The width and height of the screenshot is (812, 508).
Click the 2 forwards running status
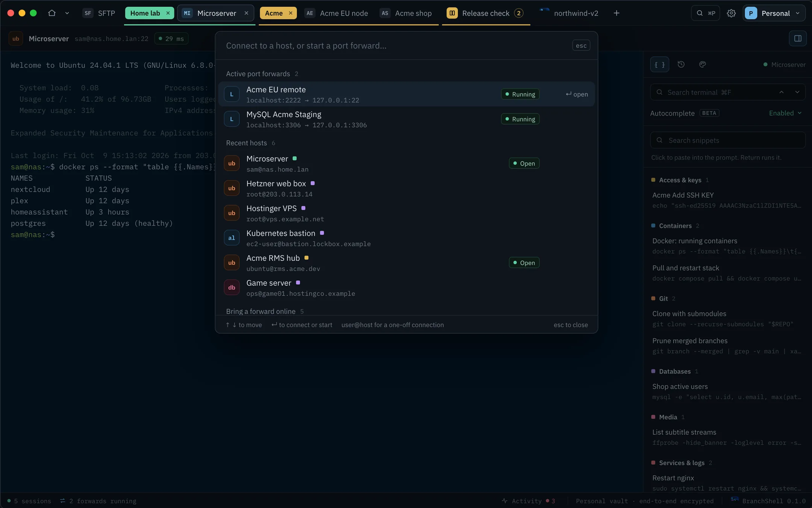click(x=98, y=501)
